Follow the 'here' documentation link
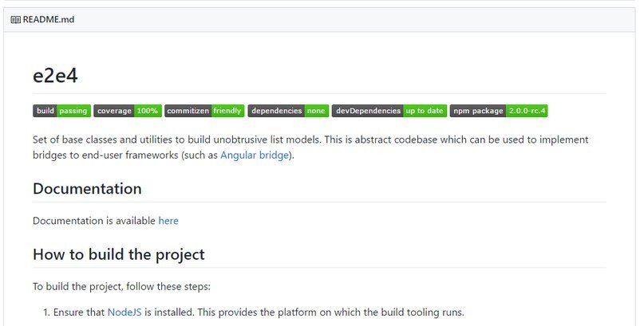Screen dimensions: 644x326 [168, 220]
